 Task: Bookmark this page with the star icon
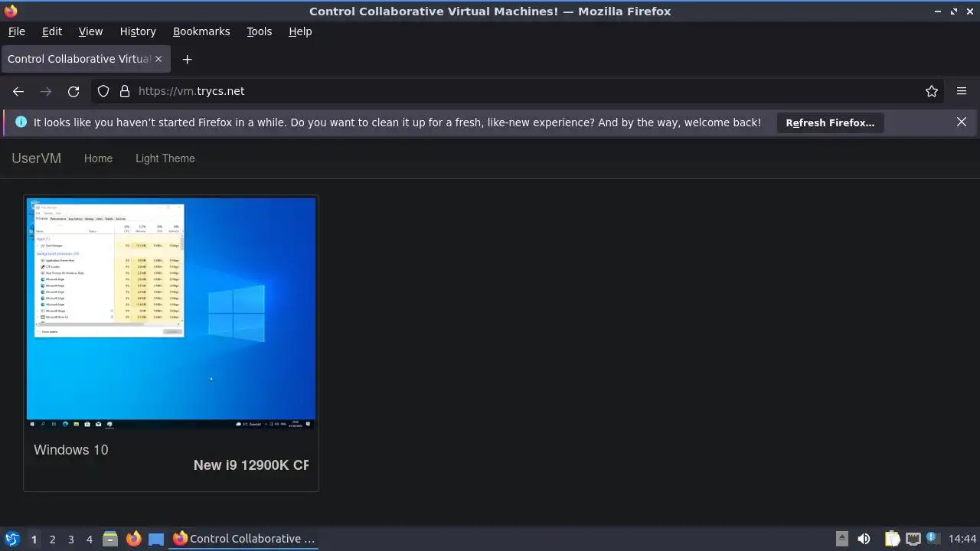(932, 91)
